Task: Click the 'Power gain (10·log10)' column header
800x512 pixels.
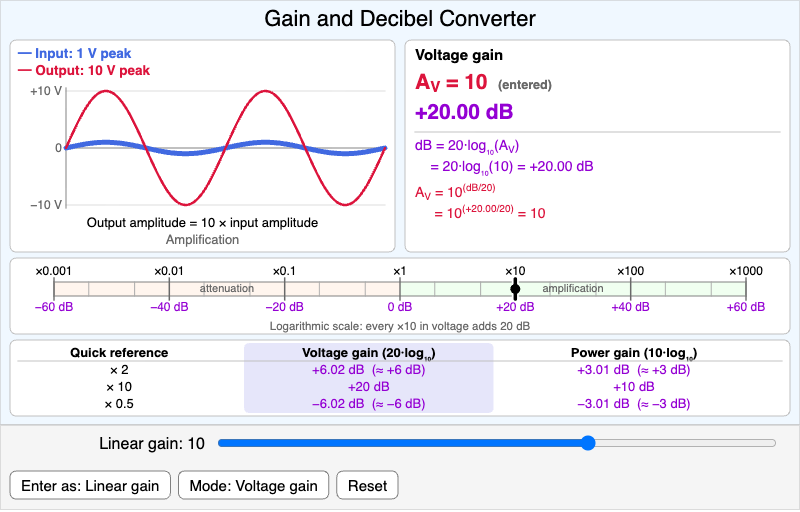Action: pyautogui.click(x=634, y=353)
